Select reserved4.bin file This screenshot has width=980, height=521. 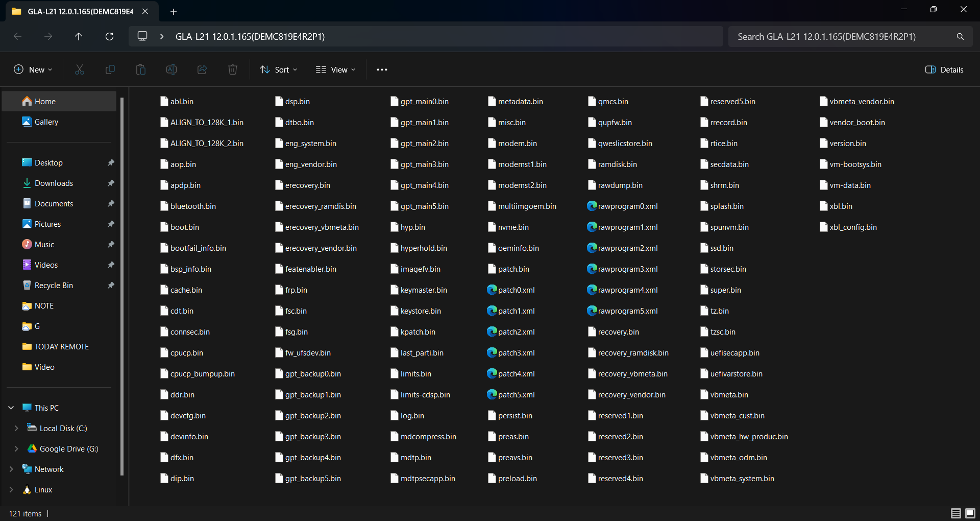tap(615, 479)
